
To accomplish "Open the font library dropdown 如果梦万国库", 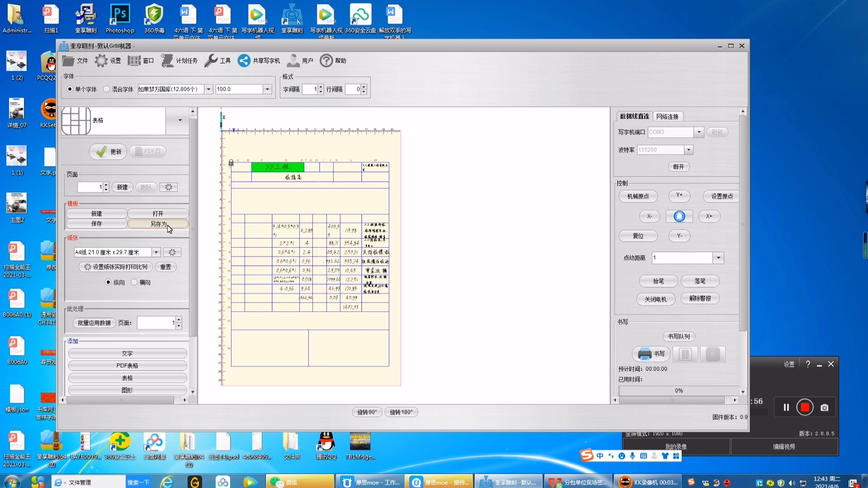I will 208,89.
